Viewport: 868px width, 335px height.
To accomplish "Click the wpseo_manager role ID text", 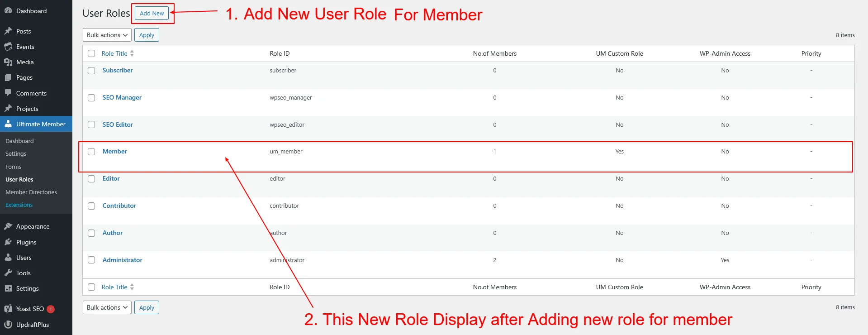I will (x=291, y=98).
